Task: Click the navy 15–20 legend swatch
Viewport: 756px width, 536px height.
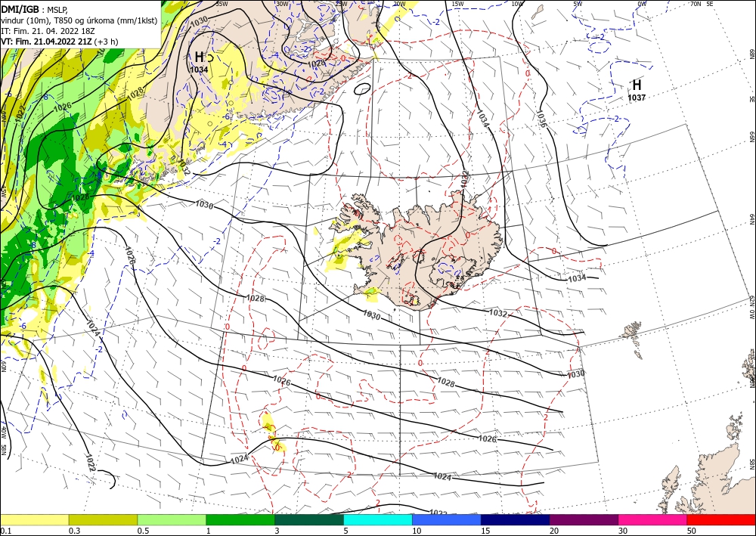Action: 516,519
